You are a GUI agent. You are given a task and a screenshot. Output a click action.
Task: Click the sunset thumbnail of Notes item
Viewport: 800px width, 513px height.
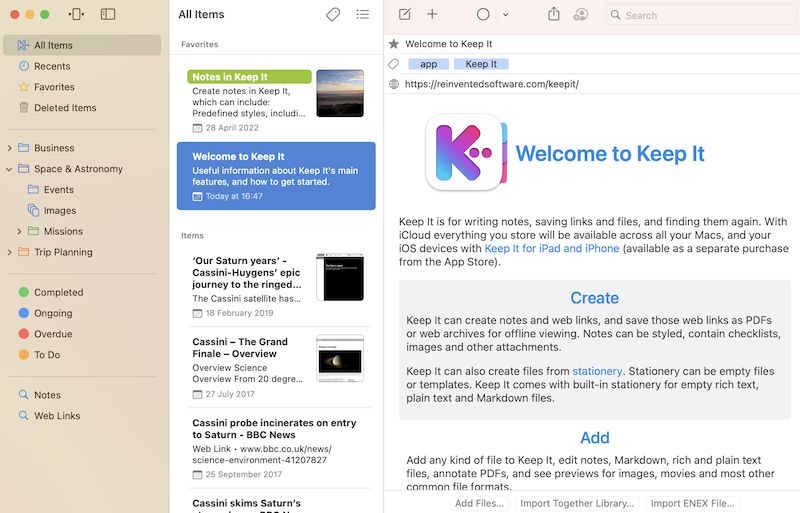click(x=340, y=93)
